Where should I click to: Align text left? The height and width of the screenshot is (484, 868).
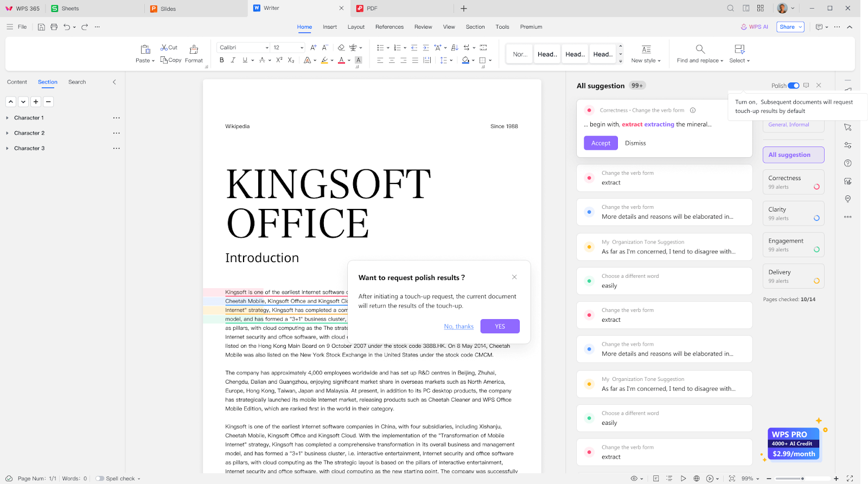(x=380, y=60)
